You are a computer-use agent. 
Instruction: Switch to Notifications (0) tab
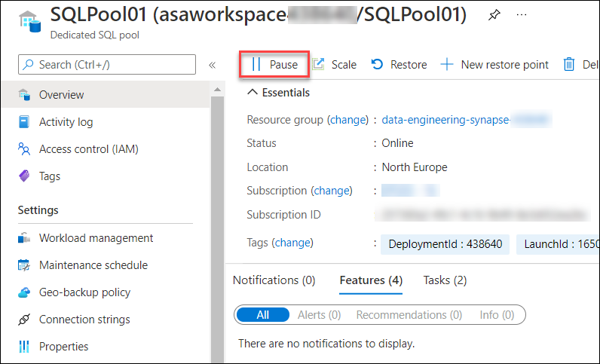tap(274, 280)
